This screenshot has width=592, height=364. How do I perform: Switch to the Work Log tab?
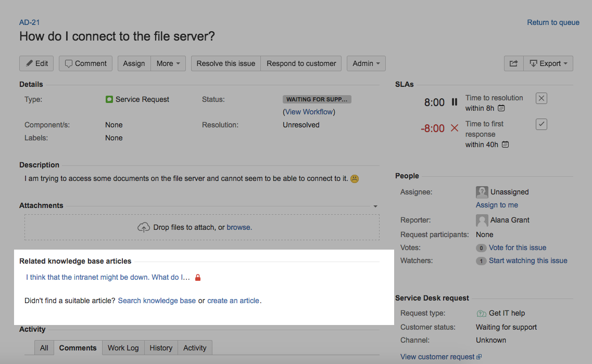[123, 348]
